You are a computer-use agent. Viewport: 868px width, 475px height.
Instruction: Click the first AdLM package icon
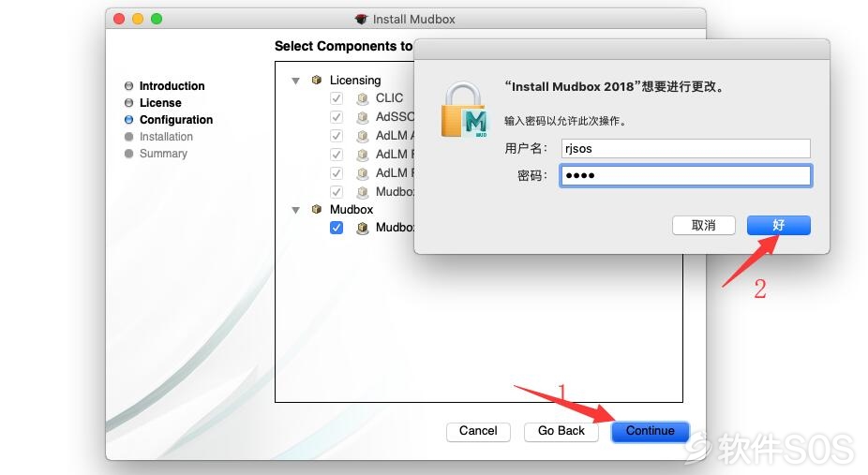click(363, 136)
